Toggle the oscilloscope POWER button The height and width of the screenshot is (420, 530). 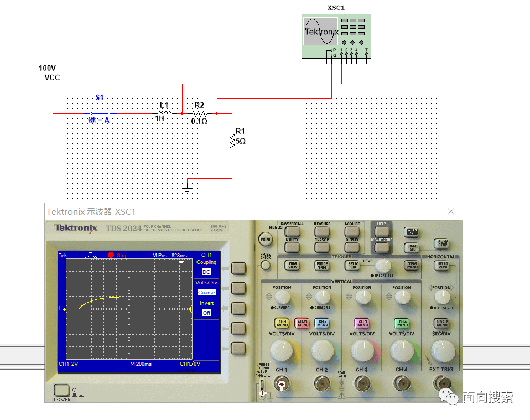[x=61, y=390]
